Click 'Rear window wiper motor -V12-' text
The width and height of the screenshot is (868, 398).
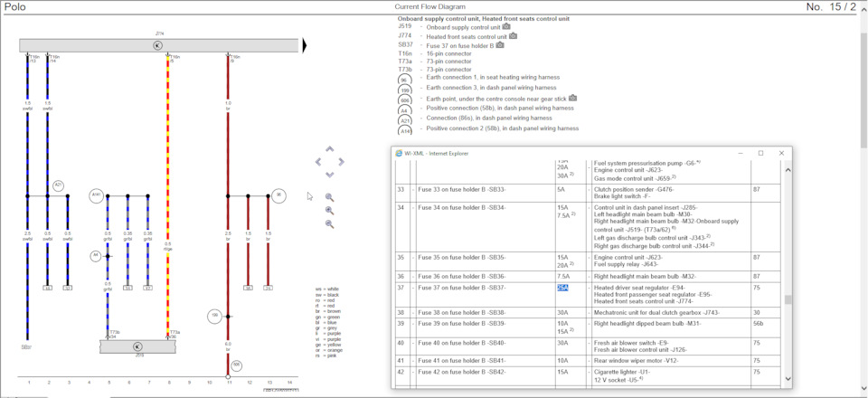click(x=637, y=361)
